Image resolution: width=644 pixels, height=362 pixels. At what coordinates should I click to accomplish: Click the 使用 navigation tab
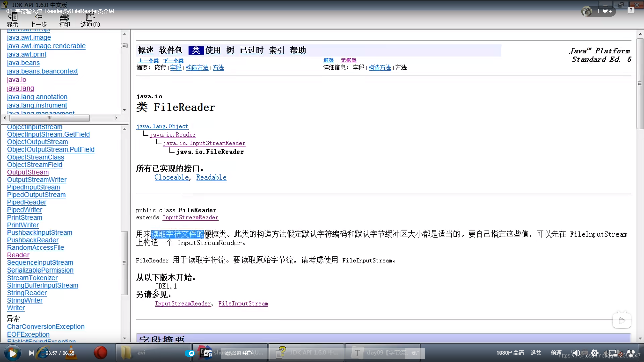pos(213,50)
